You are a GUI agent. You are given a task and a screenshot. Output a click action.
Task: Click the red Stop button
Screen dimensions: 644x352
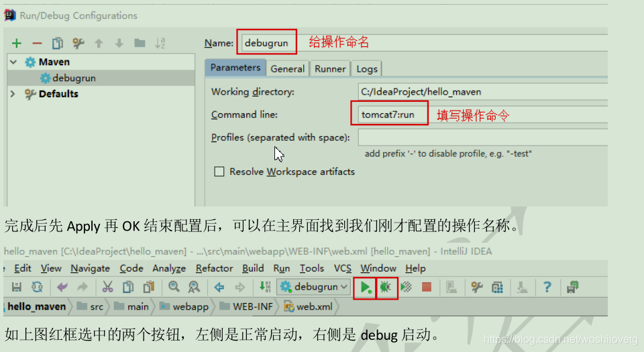(427, 287)
